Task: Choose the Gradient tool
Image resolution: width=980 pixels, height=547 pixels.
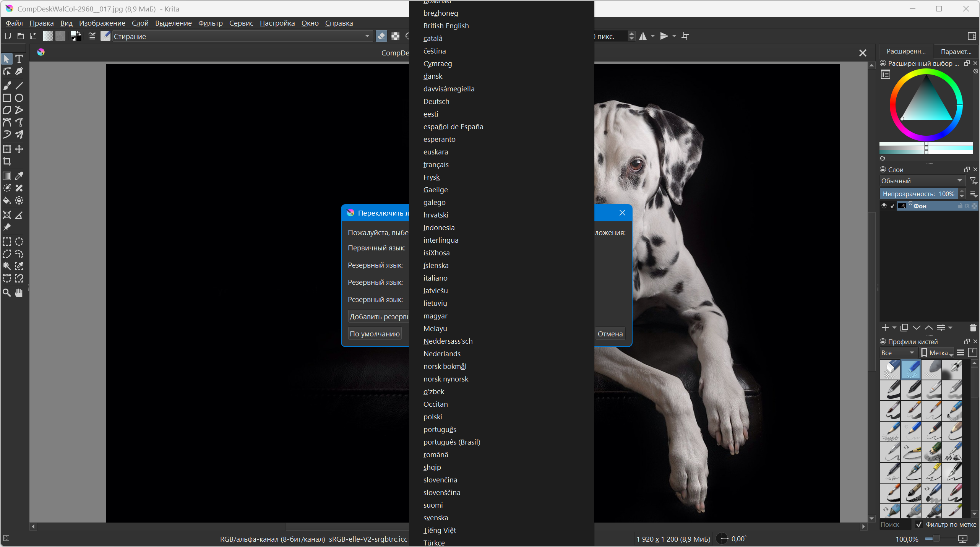Action: point(7,176)
